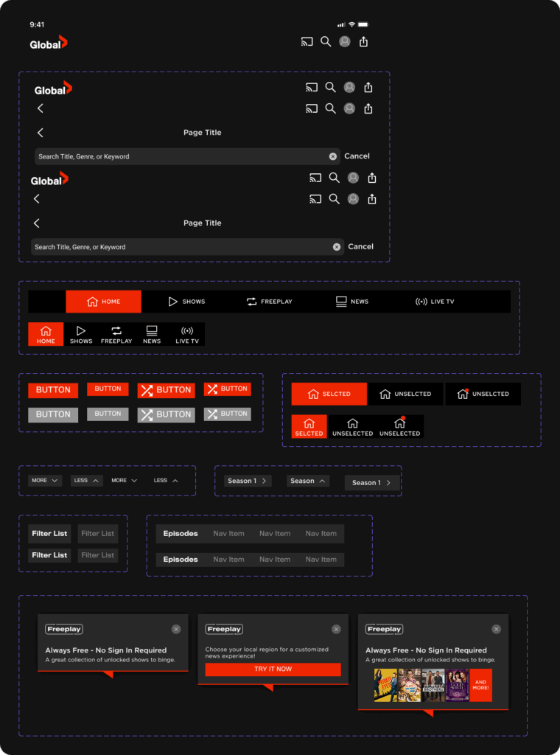Activate the wide red SELCTED home tab
The width and height of the screenshot is (560, 755).
point(329,394)
